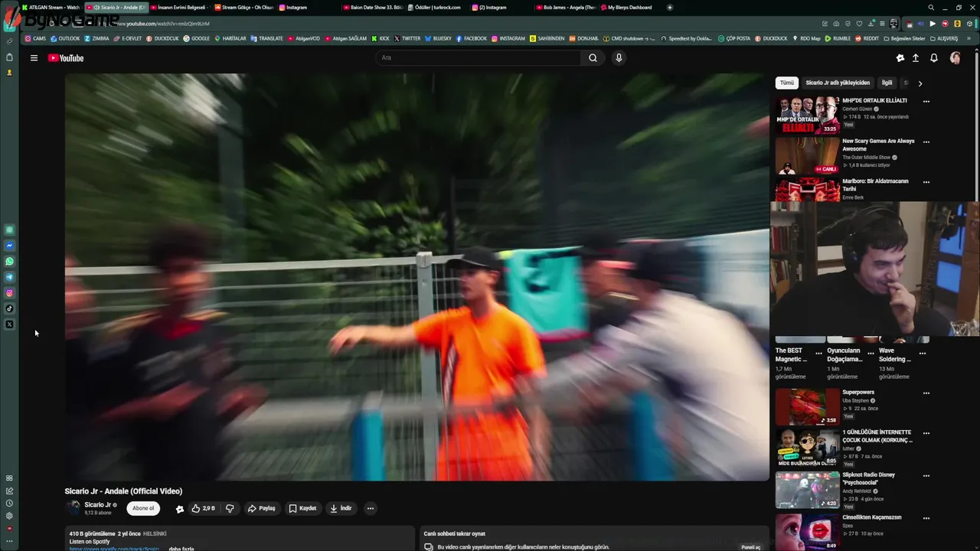Expand live chat replay with Paneli aç

(751, 547)
